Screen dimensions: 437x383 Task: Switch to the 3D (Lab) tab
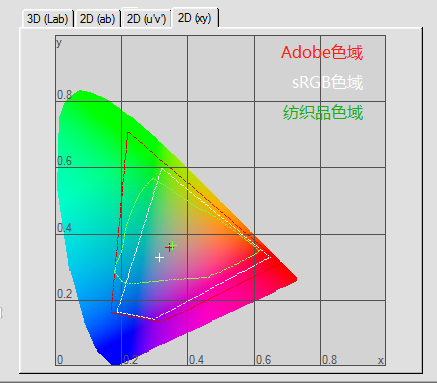pyautogui.click(x=48, y=19)
